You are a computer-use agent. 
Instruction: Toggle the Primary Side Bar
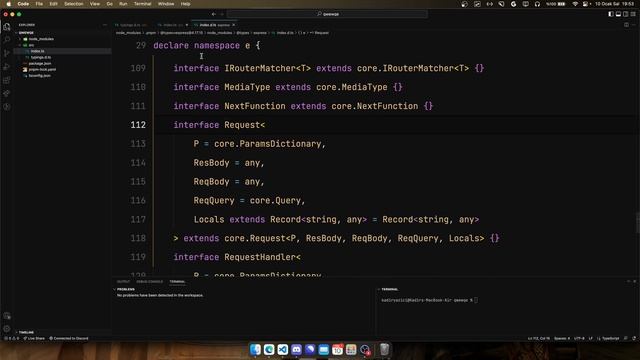coord(611,14)
